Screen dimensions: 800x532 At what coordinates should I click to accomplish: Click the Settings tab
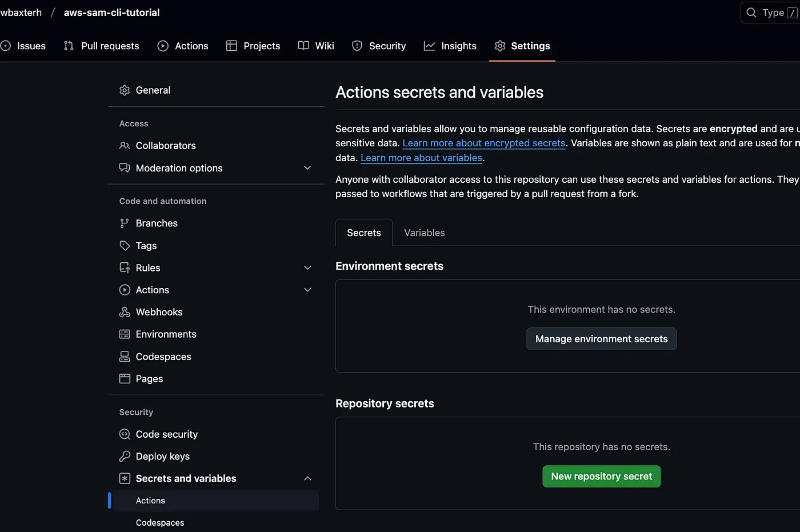(x=522, y=46)
